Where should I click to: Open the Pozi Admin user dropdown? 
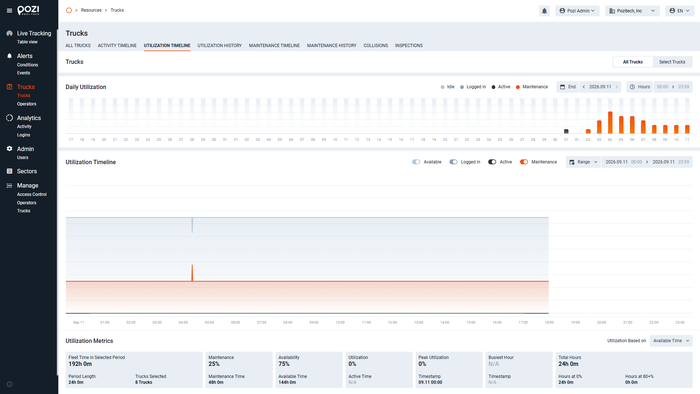point(577,11)
